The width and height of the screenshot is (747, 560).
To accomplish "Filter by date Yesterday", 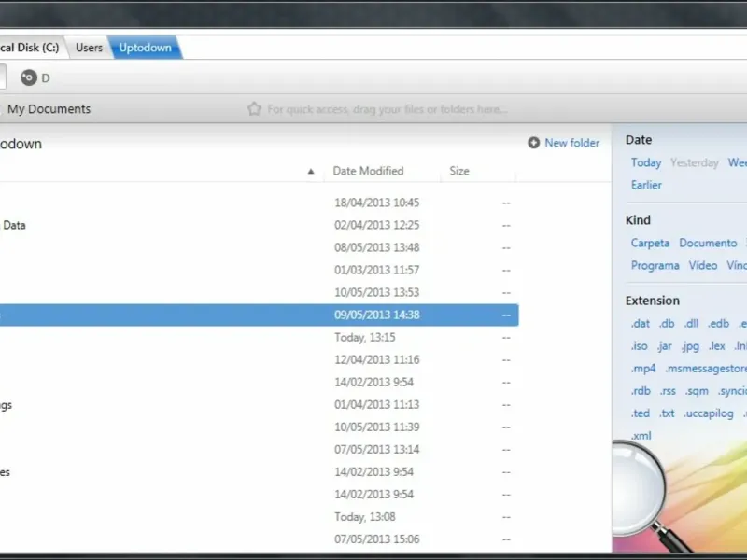I will click(694, 162).
